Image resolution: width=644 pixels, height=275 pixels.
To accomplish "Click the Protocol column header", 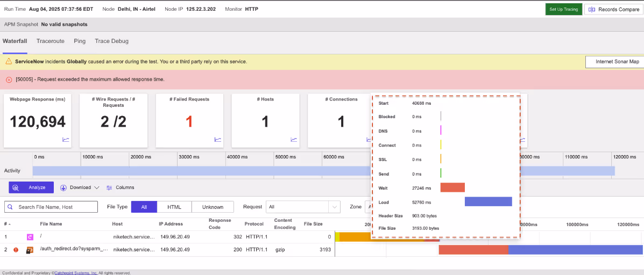I will click(x=254, y=224).
